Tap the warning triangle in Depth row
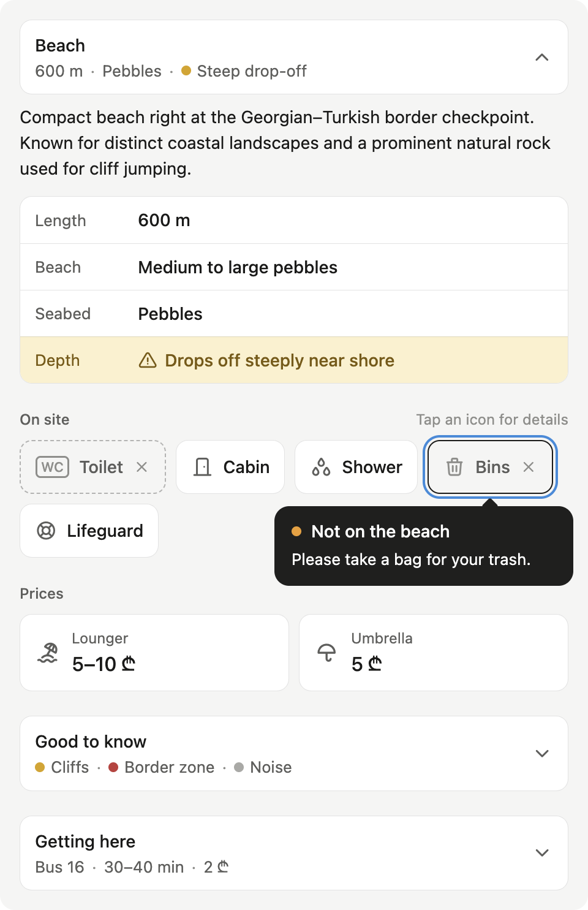The image size is (588, 910). (x=148, y=360)
